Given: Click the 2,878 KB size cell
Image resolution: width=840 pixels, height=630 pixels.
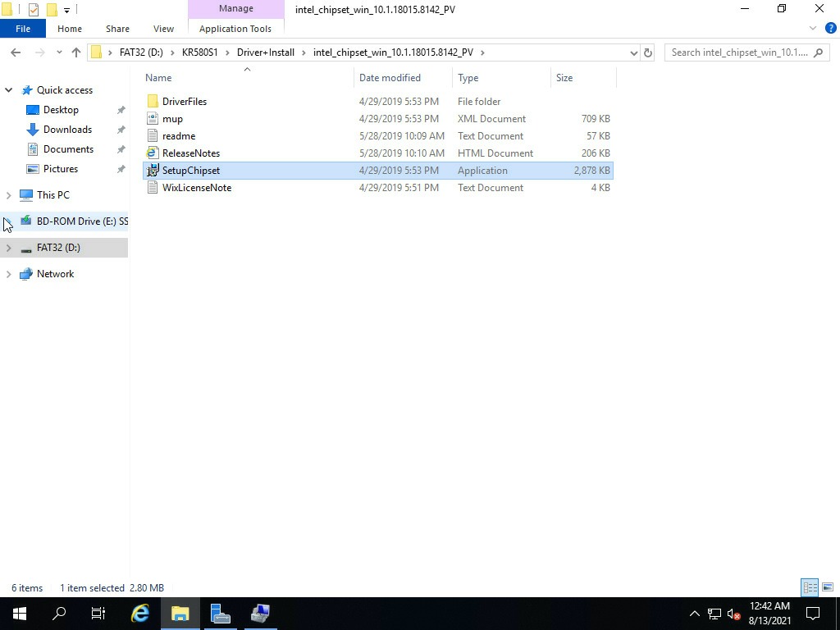Looking at the screenshot, I should point(592,171).
